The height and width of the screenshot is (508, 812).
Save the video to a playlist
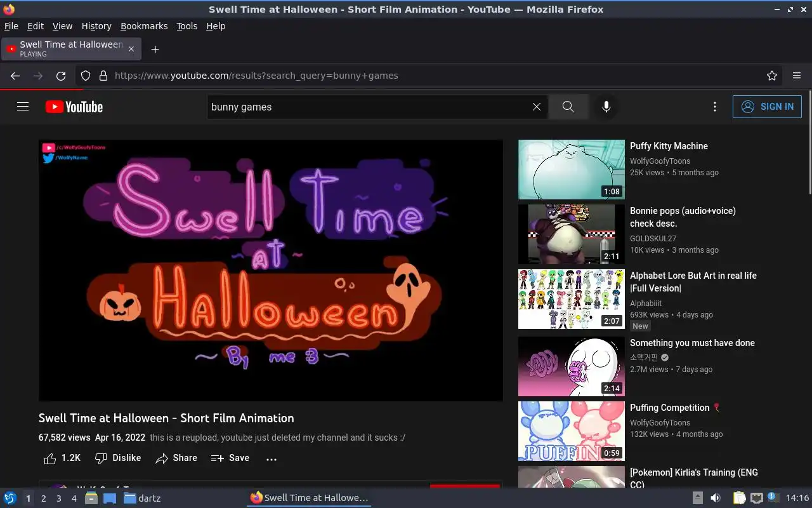click(x=230, y=458)
